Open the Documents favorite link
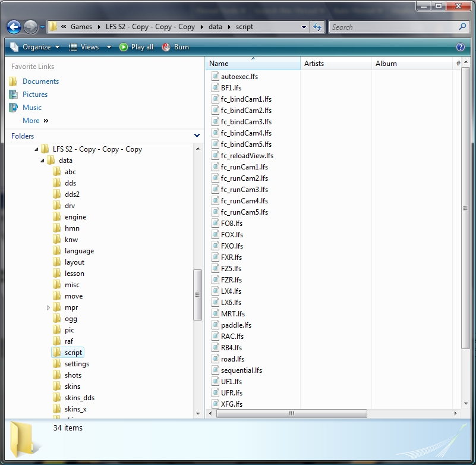 coord(40,81)
